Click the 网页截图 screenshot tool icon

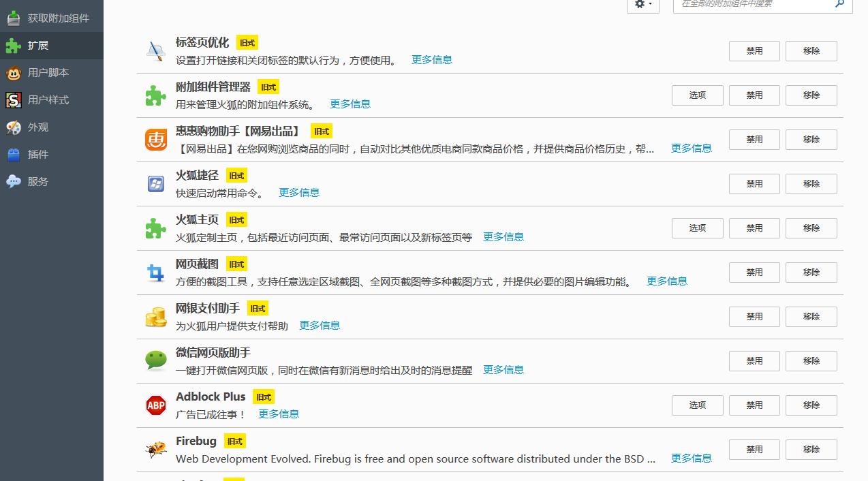(155, 271)
